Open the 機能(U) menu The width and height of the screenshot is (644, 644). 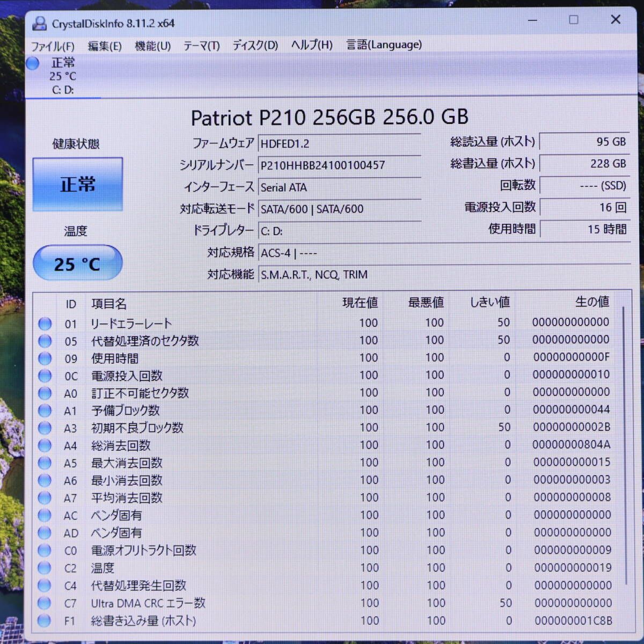(153, 46)
